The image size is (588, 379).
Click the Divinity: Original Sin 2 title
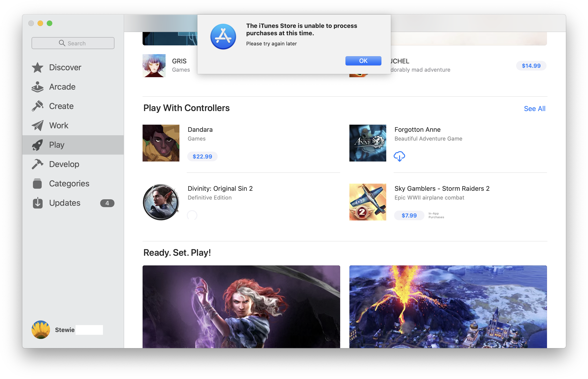220,188
